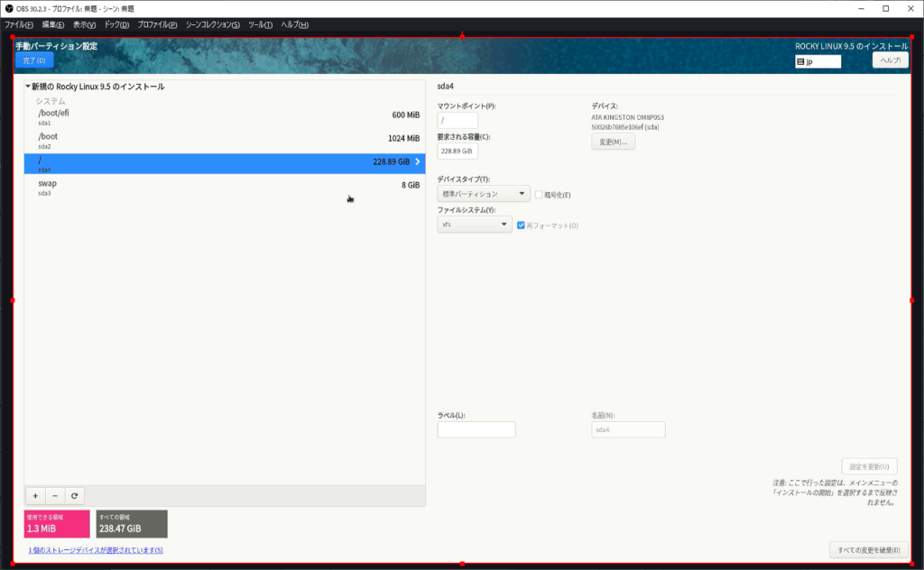The image size is (924, 570).
Task: Toggle the 再フォーマット reformat checkbox
Action: click(521, 225)
